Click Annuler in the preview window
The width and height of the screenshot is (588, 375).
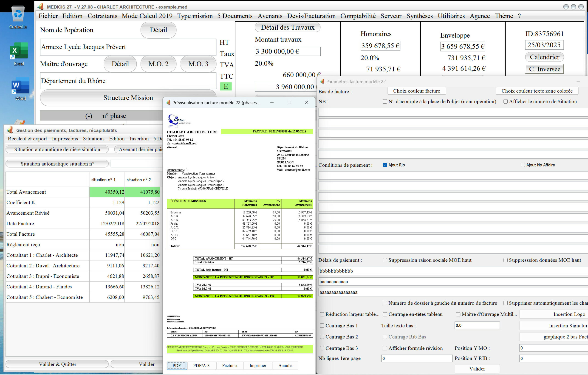tap(286, 366)
